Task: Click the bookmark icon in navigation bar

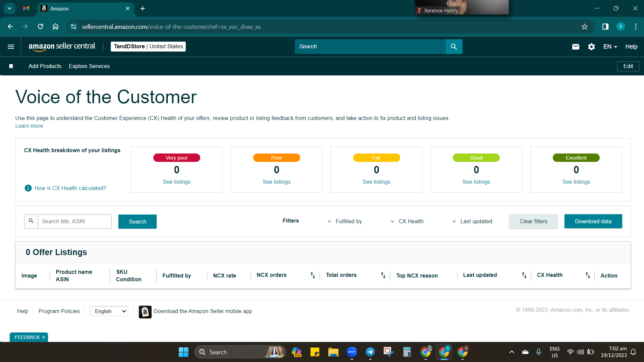Action: (11, 66)
